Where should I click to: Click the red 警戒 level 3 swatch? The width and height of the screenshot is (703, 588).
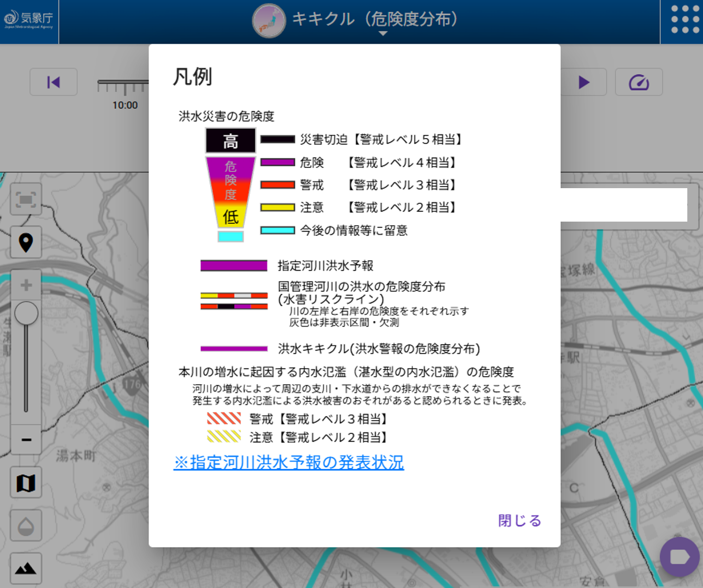[x=278, y=185]
